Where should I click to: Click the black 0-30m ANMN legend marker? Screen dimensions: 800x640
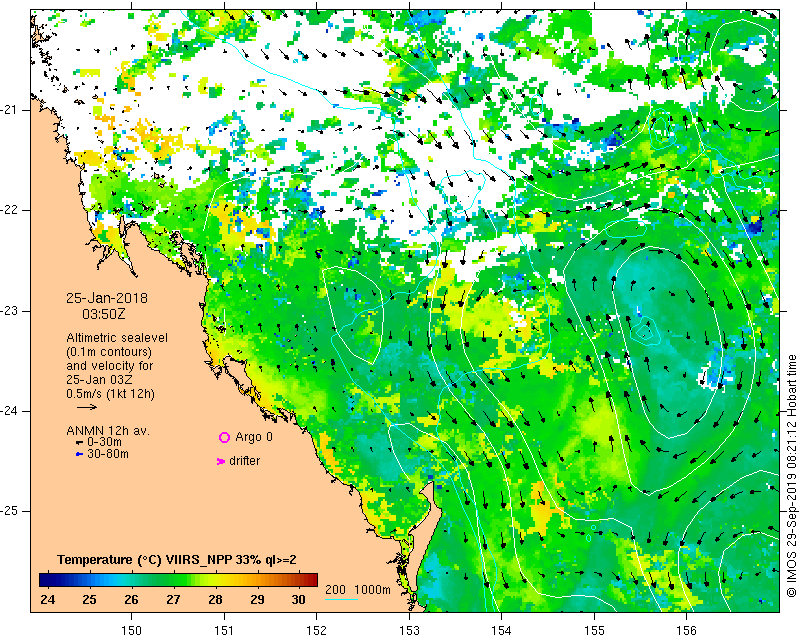(x=79, y=442)
